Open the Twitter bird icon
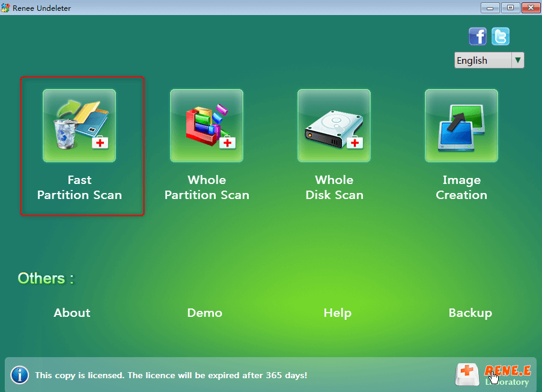This screenshot has width=542, height=392. coord(501,36)
